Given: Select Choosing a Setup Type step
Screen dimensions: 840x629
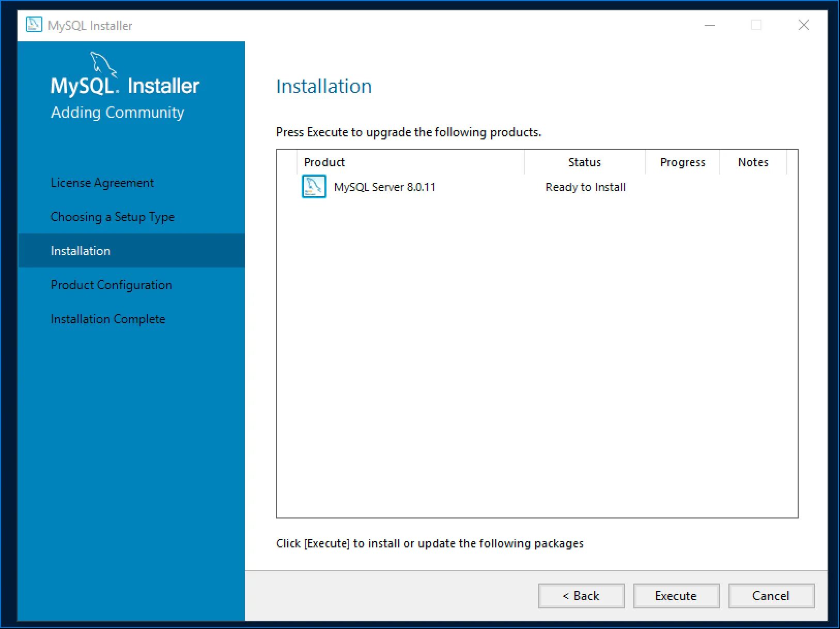Looking at the screenshot, I should point(112,216).
